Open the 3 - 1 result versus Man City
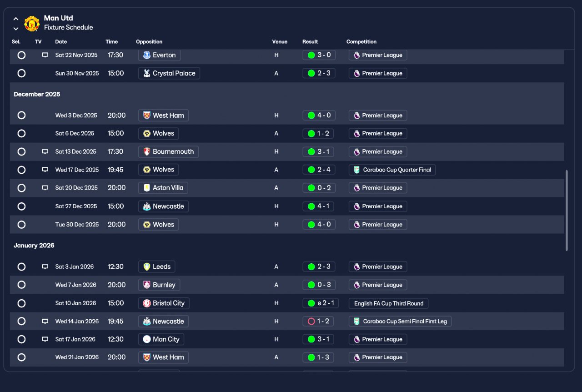This screenshot has width=582, height=392. (319, 339)
